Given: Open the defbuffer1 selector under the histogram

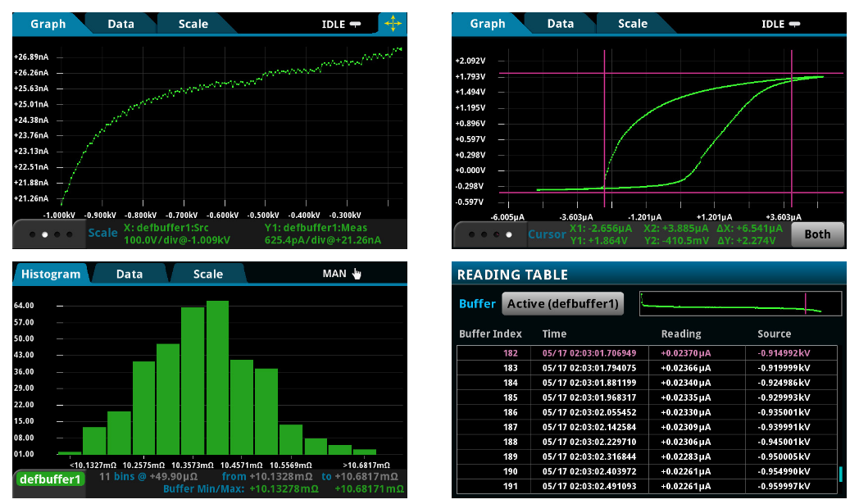Looking at the screenshot, I should (51, 479).
